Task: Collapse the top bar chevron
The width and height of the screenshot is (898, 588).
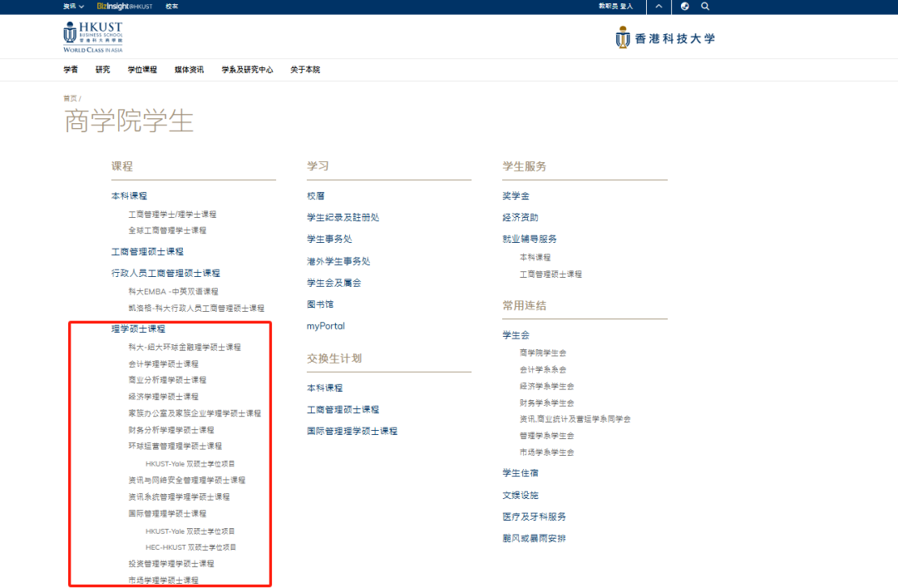Action: click(x=659, y=7)
